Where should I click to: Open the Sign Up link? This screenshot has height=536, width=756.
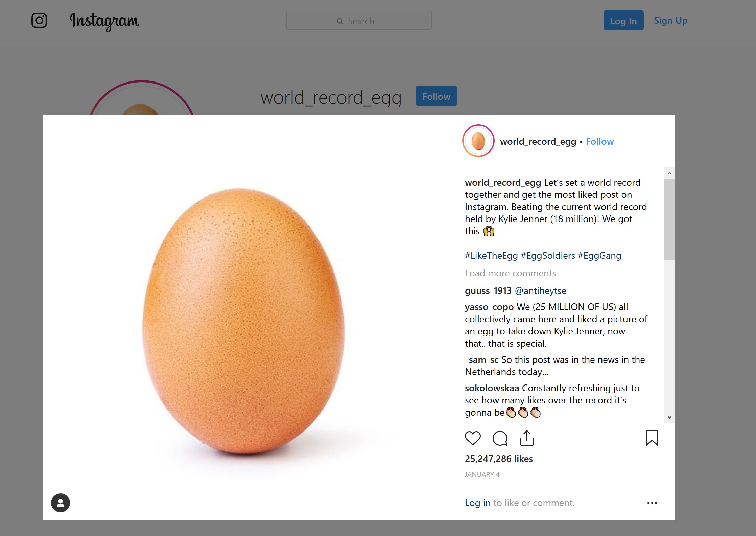click(670, 21)
